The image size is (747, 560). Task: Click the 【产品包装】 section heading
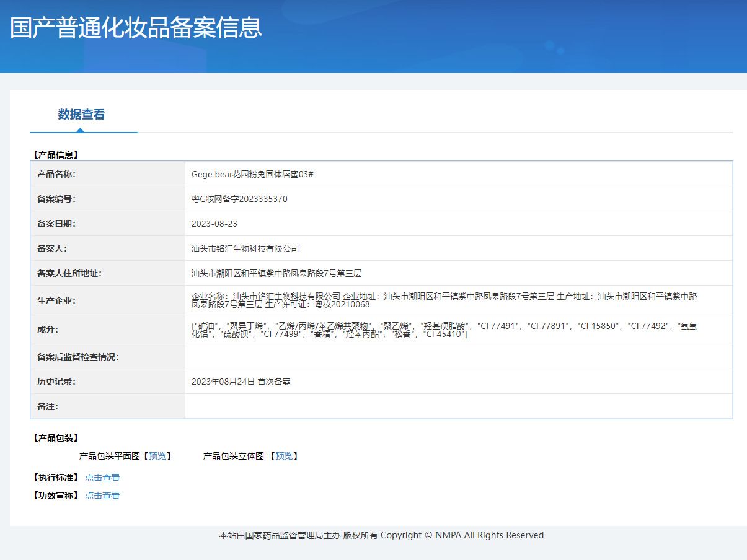pos(55,438)
